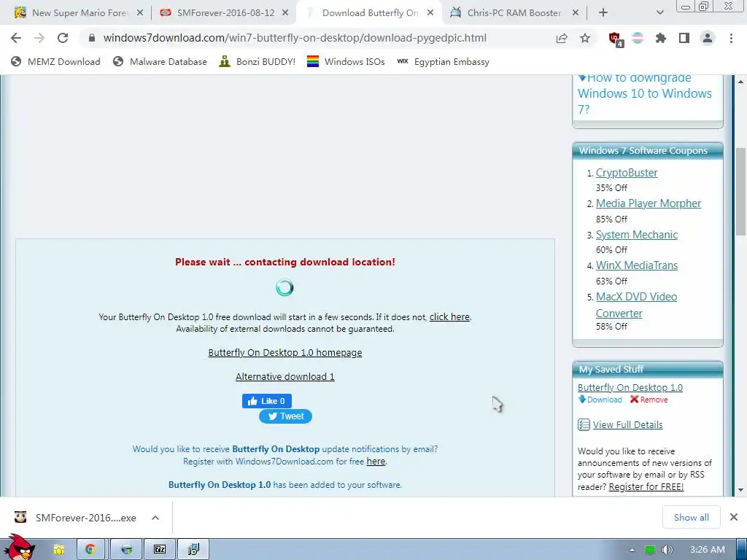Click Download in My Saved Stuff
Screen dimensions: 747x560
pyautogui.click(x=600, y=400)
